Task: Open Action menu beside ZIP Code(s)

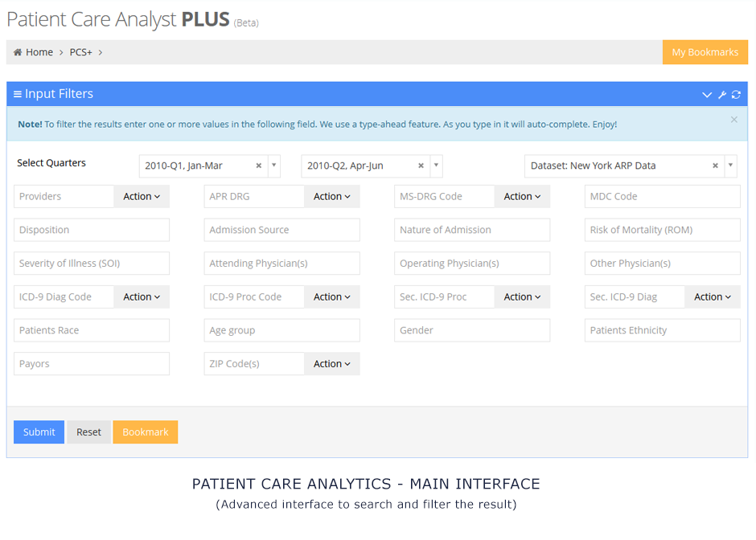Action: 331,364
